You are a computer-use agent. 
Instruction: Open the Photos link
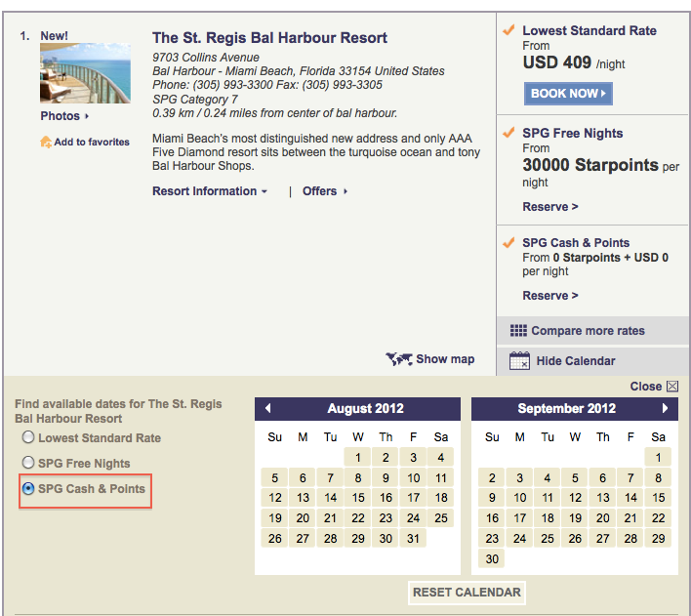point(64,116)
